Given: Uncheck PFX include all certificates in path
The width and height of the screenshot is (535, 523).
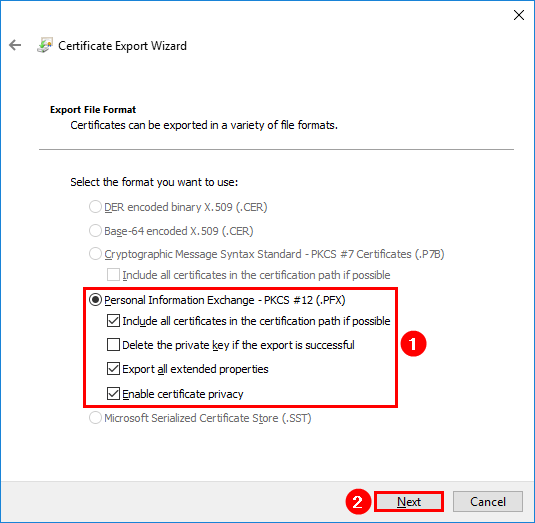Looking at the screenshot, I should [113, 321].
